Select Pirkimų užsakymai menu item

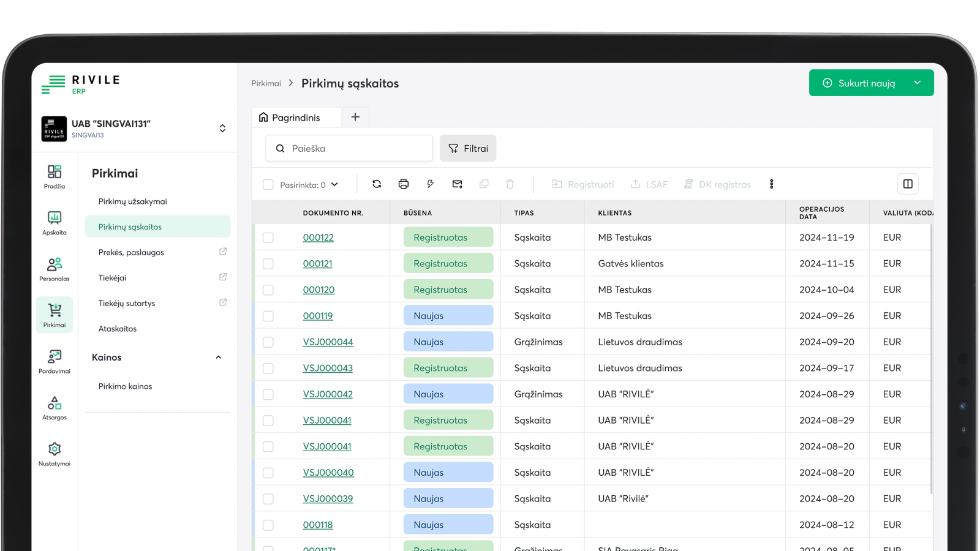point(132,201)
